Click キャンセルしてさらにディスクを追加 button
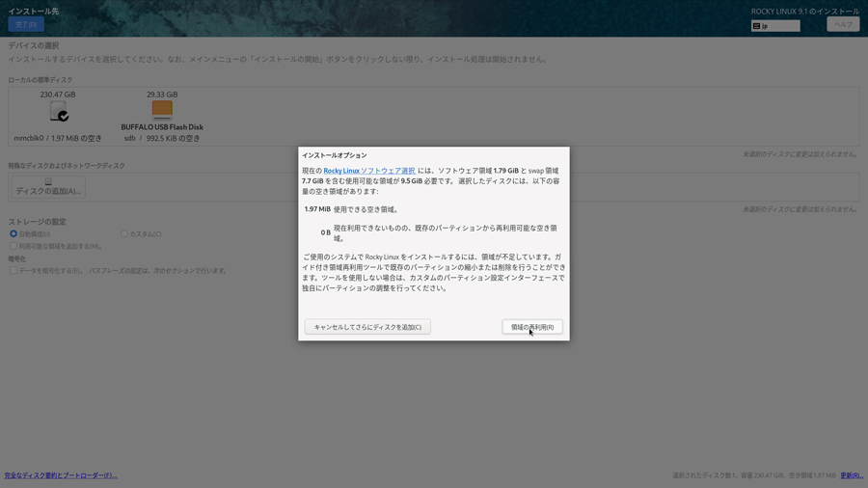The height and width of the screenshot is (488, 868). pyautogui.click(x=367, y=327)
